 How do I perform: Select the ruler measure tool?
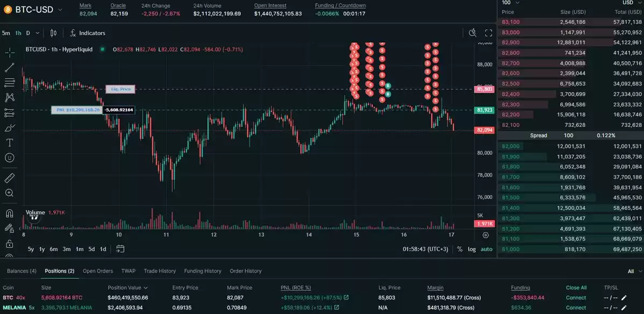coord(10,177)
